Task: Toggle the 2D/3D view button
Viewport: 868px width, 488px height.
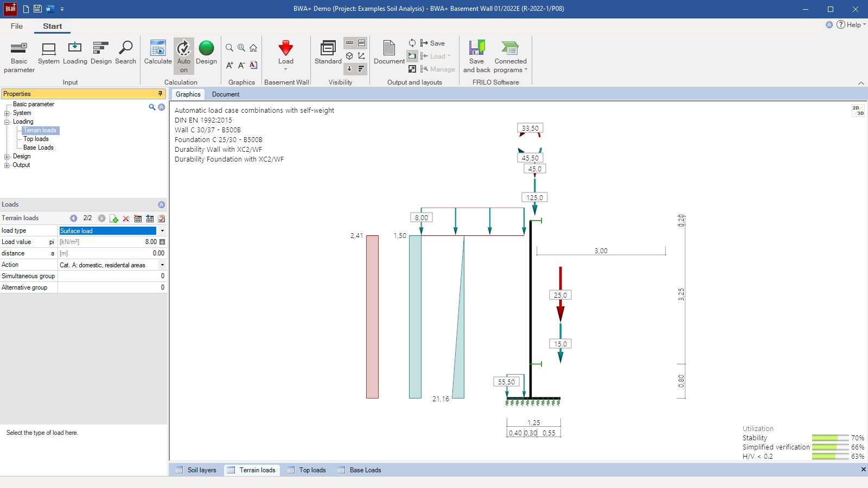Action: pyautogui.click(x=858, y=111)
